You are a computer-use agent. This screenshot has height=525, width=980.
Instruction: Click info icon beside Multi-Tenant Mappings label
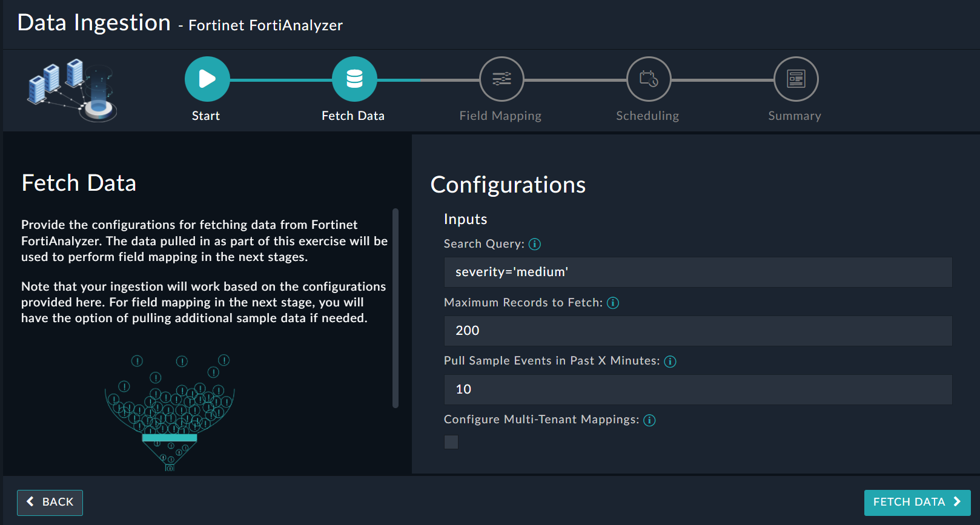(649, 420)
